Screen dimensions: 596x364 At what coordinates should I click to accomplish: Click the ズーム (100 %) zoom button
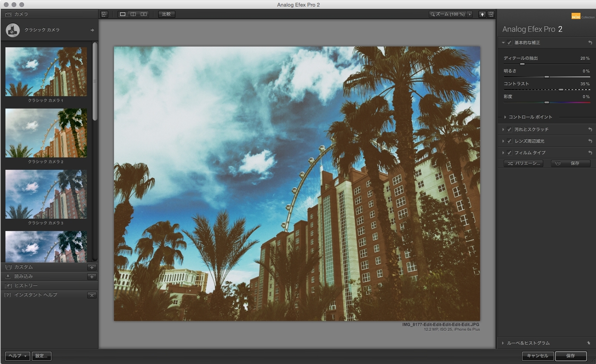tap(447, 14)
